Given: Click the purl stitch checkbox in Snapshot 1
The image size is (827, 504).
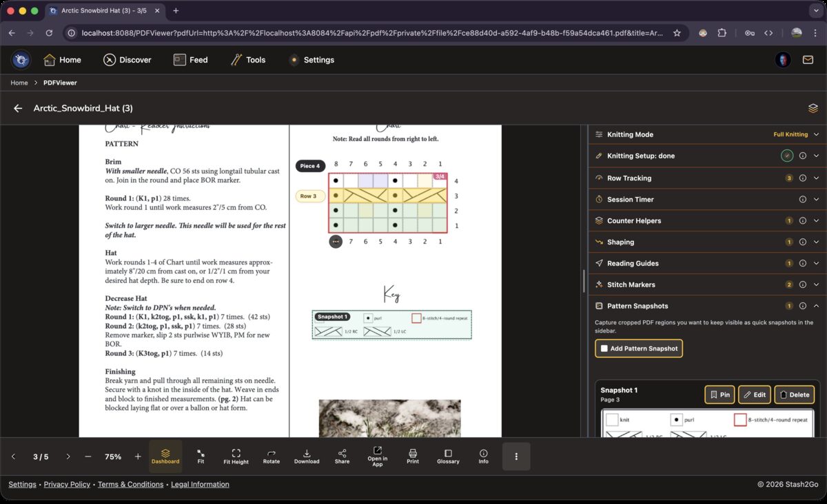Looking at the screenshot, I should [x=676, y=419].
